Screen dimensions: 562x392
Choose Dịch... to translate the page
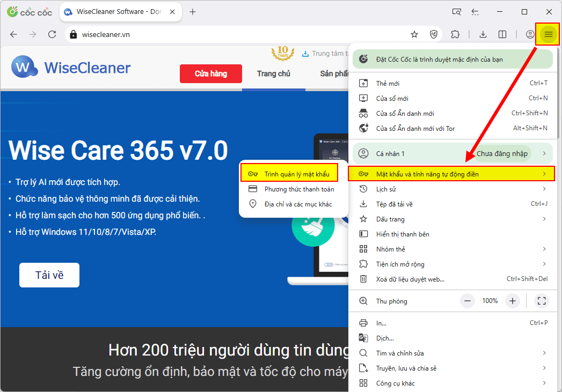452,338
